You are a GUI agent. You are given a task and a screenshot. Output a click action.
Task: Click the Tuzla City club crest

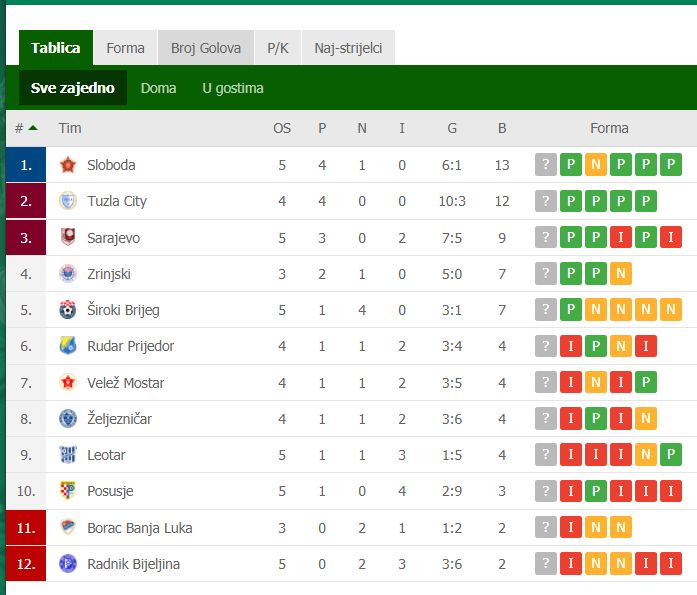68,201
